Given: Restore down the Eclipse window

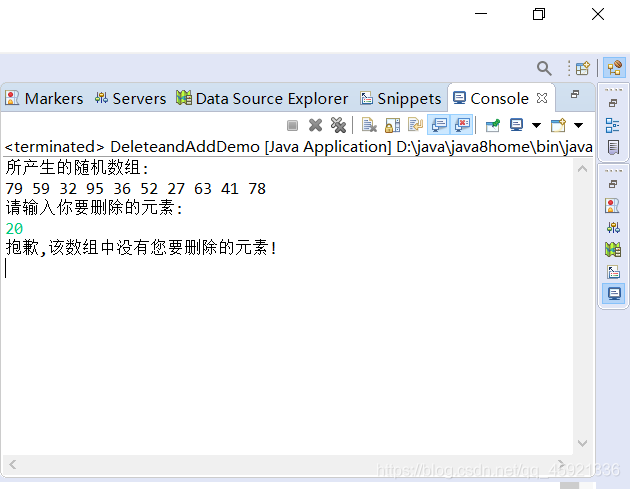Looking at the screenshot, I should [539, 14].
